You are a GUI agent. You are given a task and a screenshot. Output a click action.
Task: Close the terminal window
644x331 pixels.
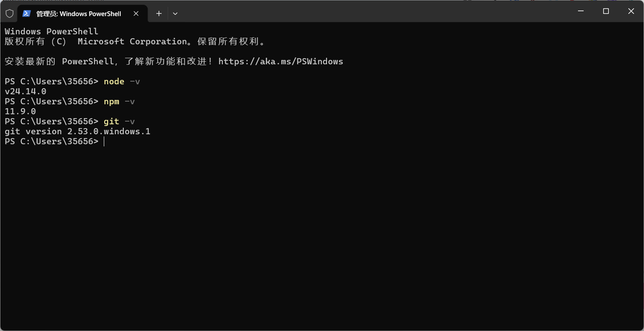631,11
